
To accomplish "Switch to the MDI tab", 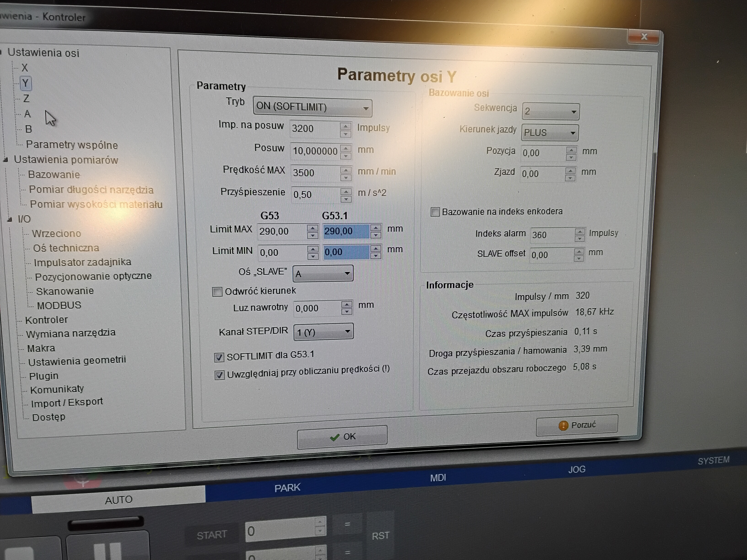I will (x=438, y=478).
